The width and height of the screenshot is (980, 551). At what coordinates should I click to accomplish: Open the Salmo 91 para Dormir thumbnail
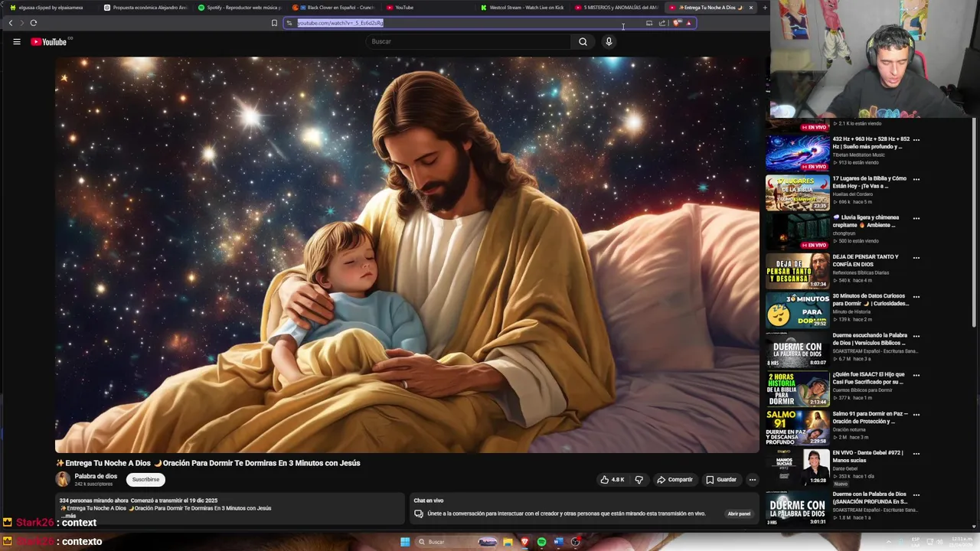coord(797,427)
